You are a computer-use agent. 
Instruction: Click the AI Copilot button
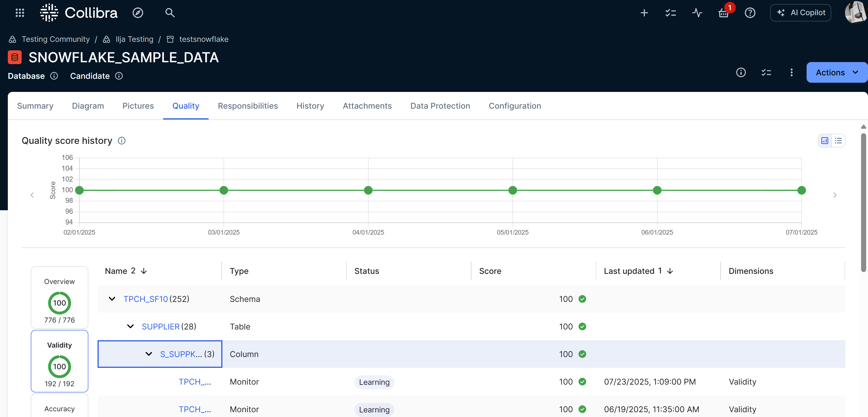[x=801, y=13]
